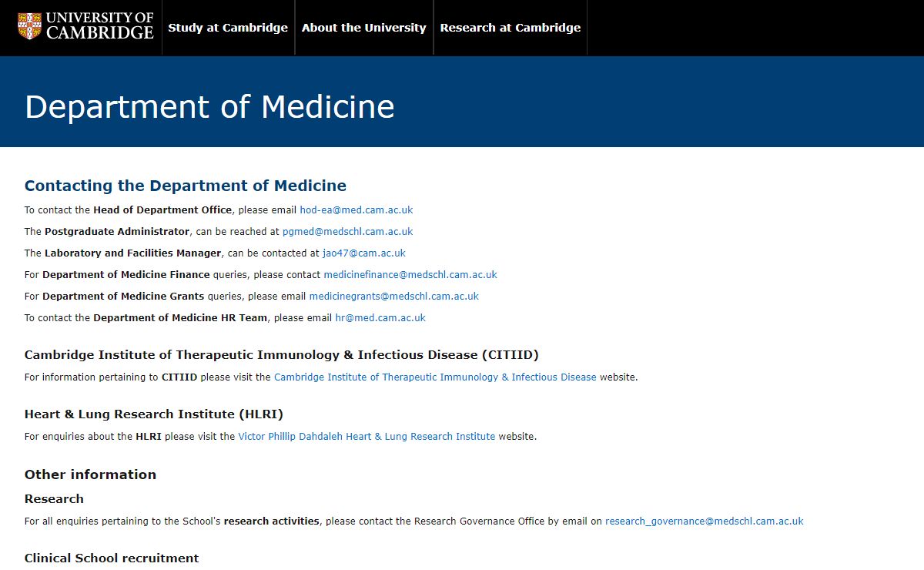The image size is (924, 570).
Task: Click the Research subheading
Action: (54, 498)
